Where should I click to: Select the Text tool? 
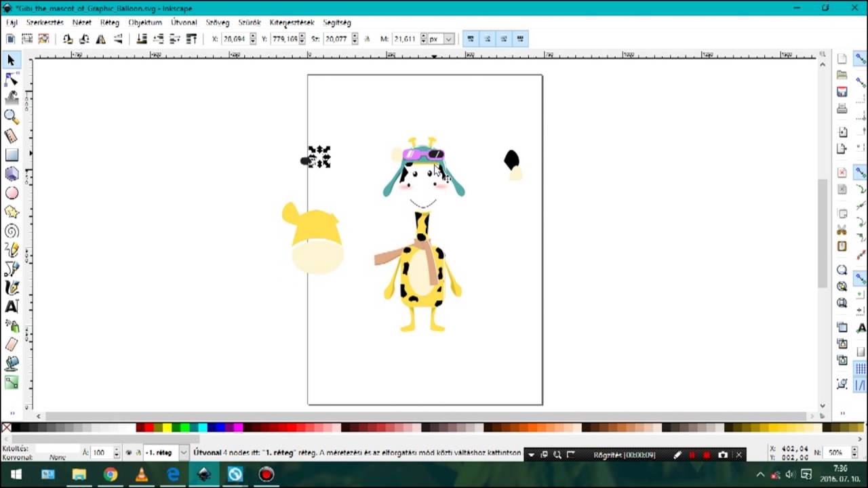pos(11,307)
